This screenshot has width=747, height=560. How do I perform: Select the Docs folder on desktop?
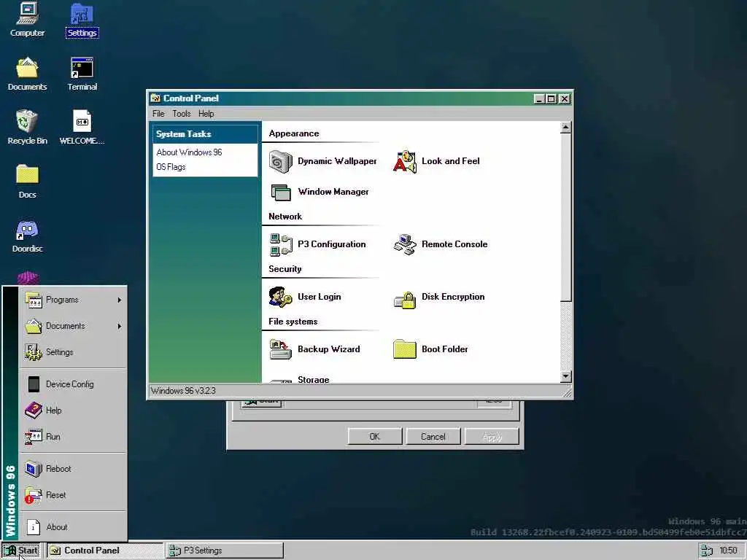pos(27,182)
